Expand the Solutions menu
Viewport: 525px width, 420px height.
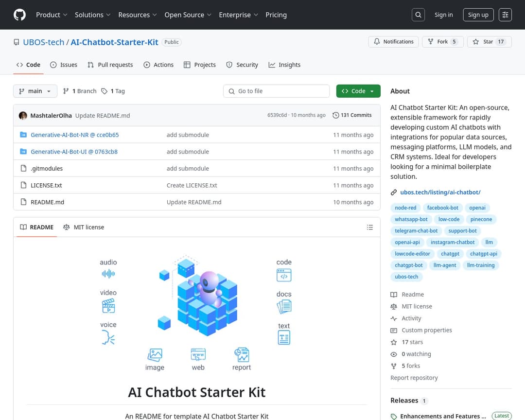[x=92, y=15]
